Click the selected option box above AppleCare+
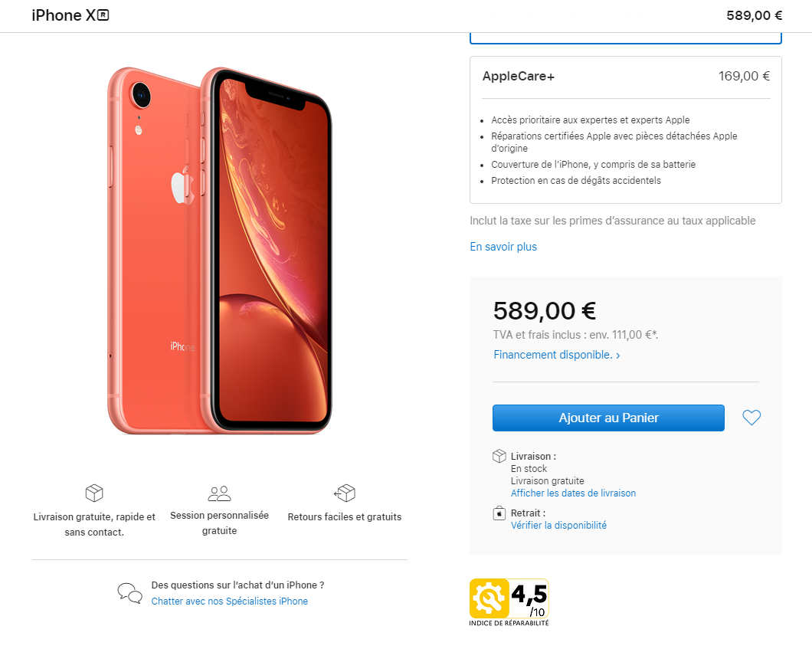This screenshot has height=649, width=812. pyautogui.click(x=626, y=38)
